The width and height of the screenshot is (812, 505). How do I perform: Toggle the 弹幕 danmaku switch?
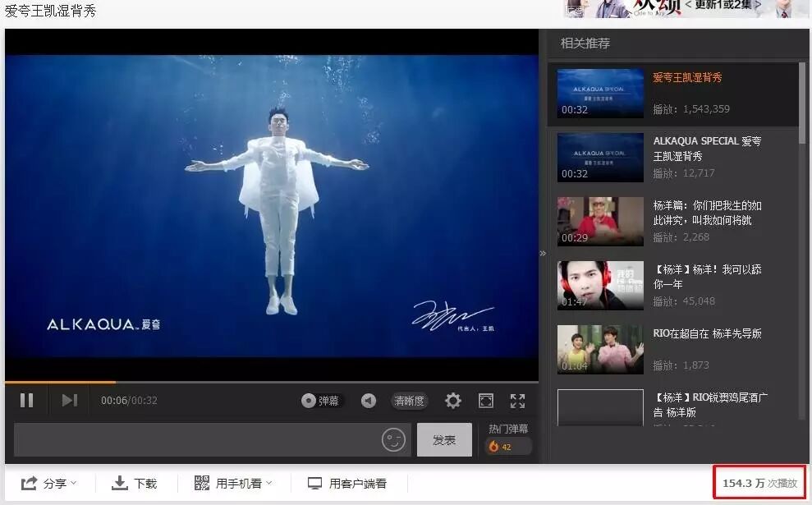coord(320,401)
